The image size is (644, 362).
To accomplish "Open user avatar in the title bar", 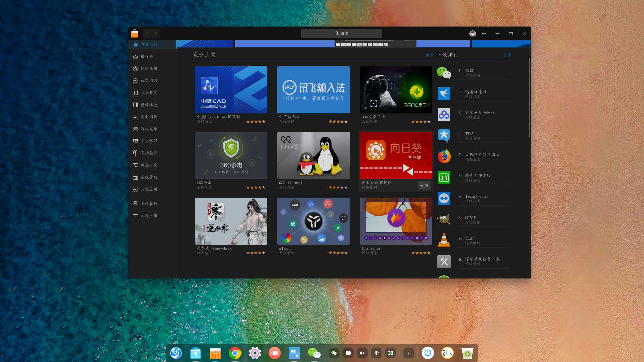I will pos(472,34).
